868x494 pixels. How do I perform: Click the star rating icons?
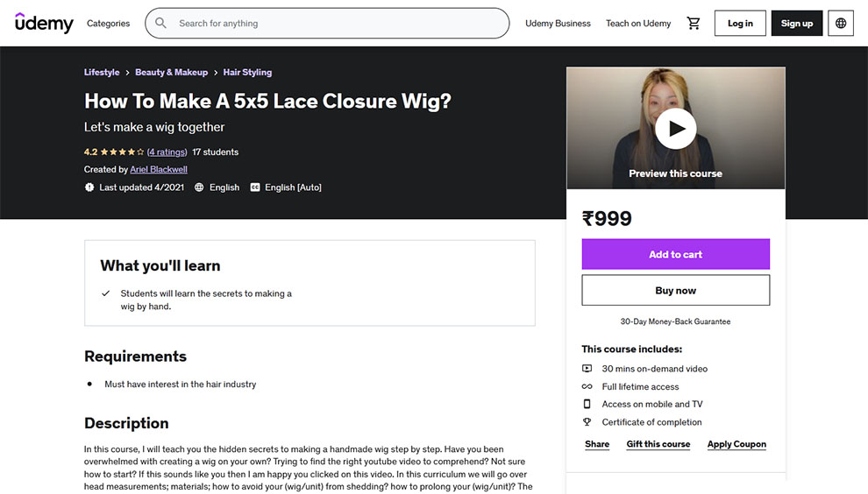point(123,152)
